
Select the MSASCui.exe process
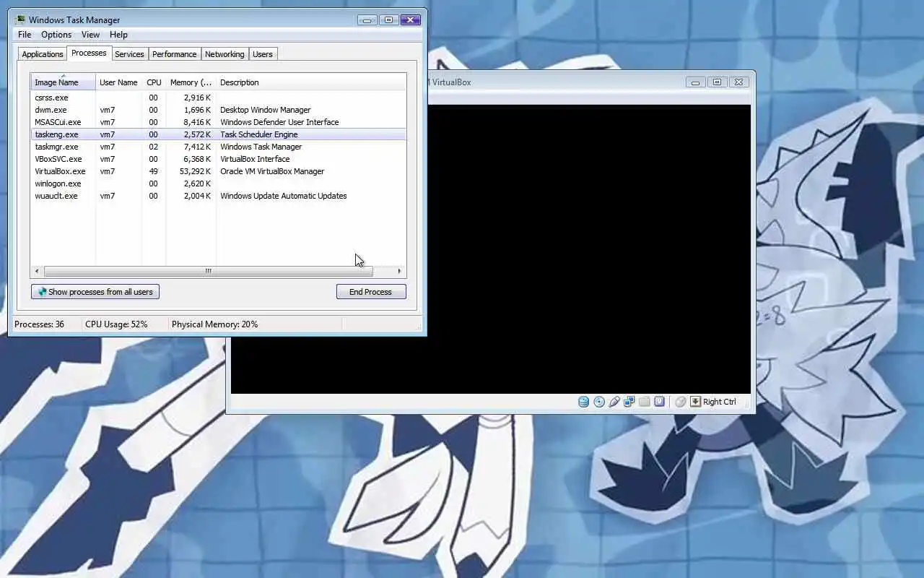(x=218, y=122)
